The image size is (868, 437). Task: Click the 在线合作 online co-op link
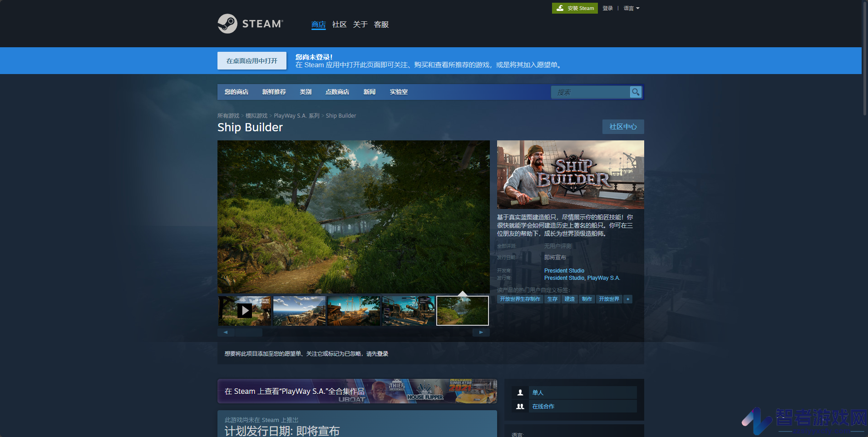point(543,407)
